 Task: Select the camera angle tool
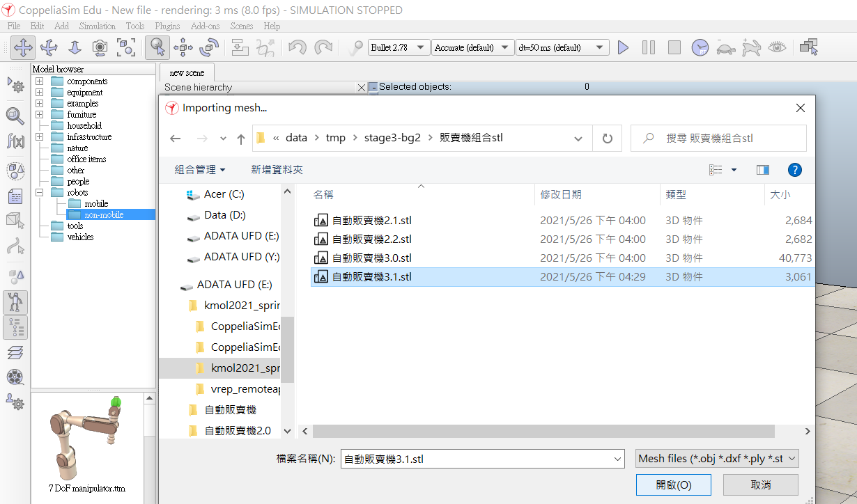pyautogui.click(x=100, y=47)
